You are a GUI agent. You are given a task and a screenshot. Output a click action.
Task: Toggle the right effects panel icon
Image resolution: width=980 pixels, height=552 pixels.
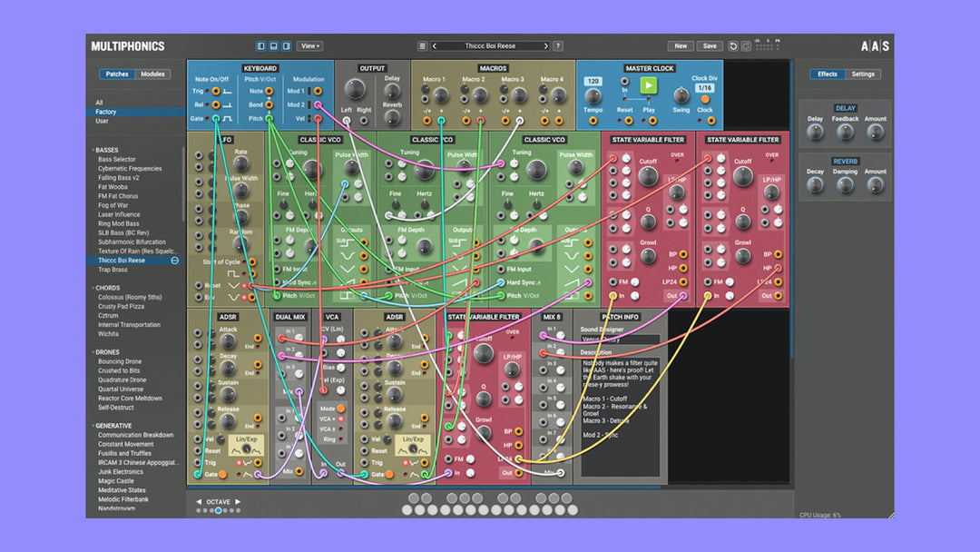tap(286, 46)
